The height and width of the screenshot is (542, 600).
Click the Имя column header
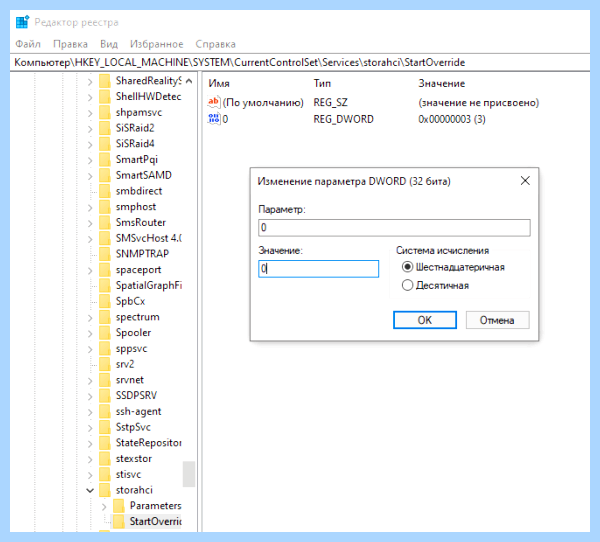click(x=219, y=83)
